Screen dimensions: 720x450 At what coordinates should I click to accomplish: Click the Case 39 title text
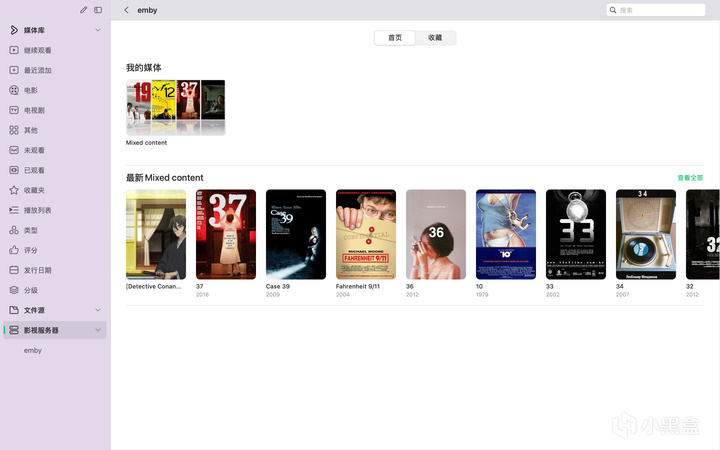point(278,286)
